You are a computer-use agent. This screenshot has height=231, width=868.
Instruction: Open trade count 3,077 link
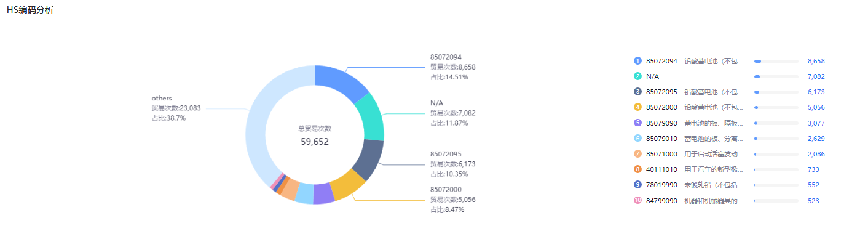pos(816,123)
